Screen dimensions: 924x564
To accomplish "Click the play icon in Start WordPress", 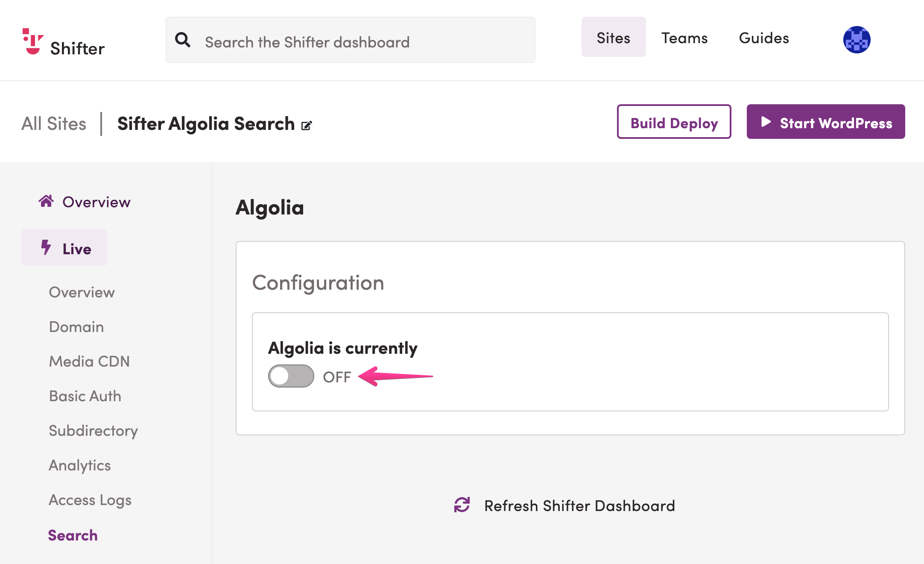I will (x=766, y=122).
